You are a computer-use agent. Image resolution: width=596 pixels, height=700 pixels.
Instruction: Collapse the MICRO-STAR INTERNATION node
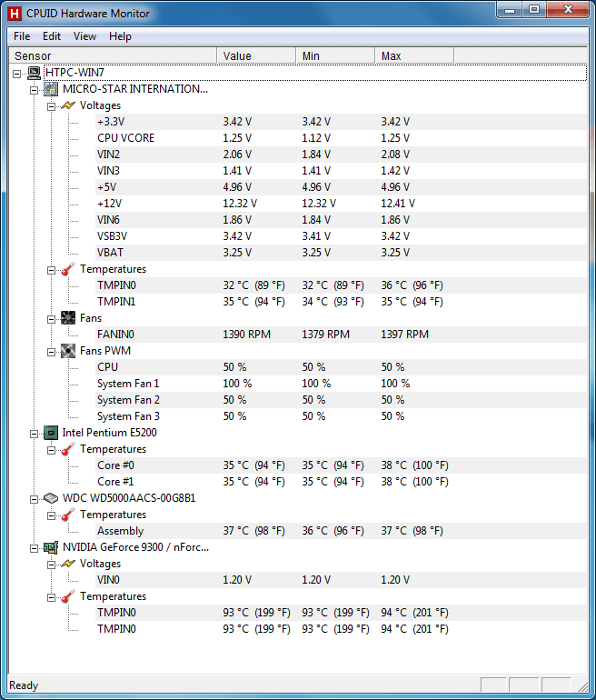click(34, 90)
